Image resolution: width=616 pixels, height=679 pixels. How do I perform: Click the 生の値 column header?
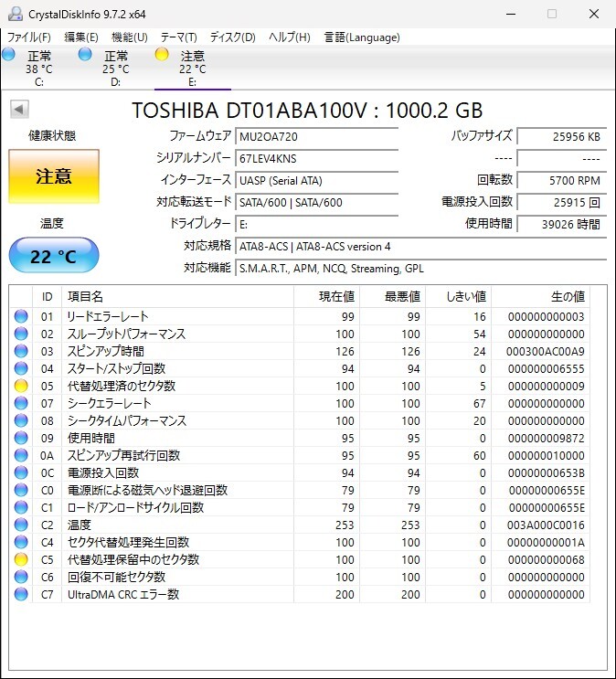point(541,297)
